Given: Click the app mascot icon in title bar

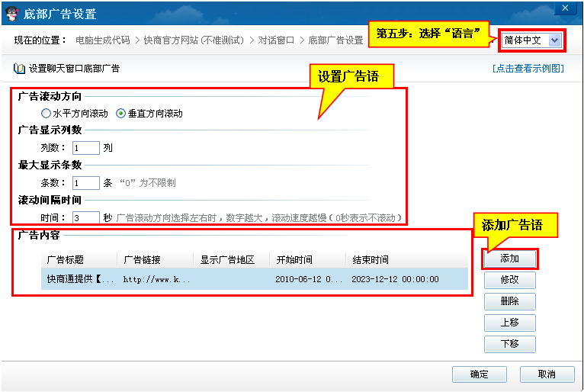Looking at the screenshot, I should coord(12,13).
